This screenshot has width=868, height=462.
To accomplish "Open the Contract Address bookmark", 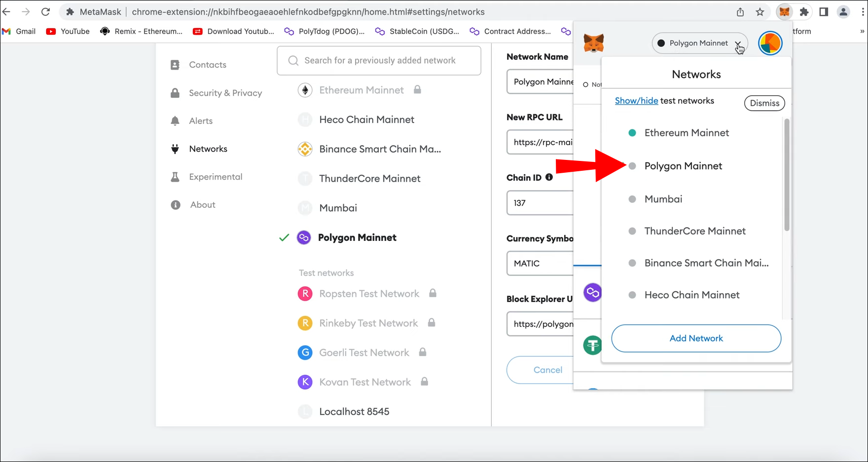I will click(x=510, y=31).
